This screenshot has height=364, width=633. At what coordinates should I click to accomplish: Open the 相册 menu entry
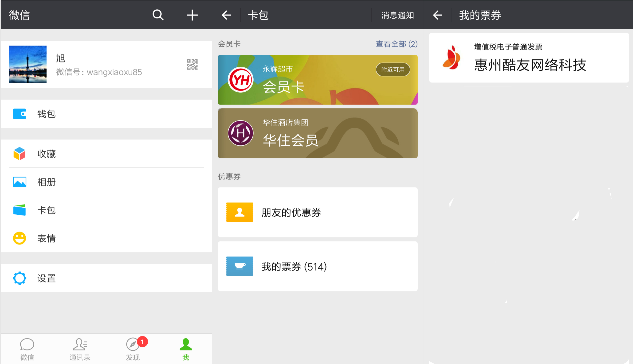[x=106, y=182]
